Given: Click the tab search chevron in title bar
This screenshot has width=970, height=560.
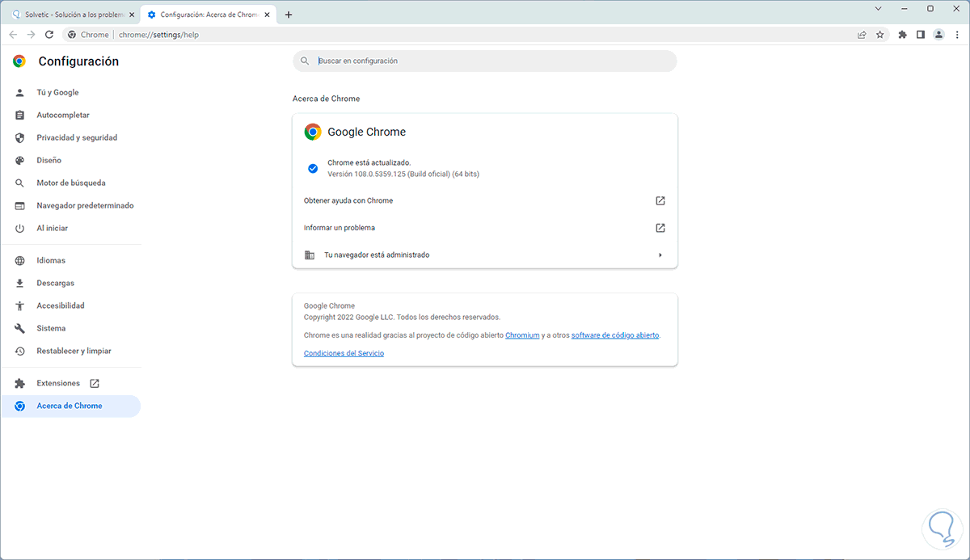Looking at the screenshot, I should 879,8.
